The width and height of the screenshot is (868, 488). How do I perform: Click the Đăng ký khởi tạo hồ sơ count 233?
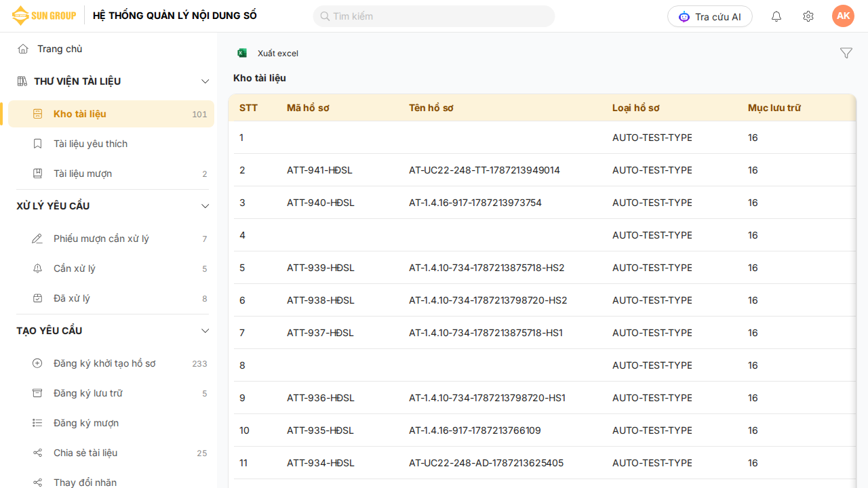(x=199, y=364)
